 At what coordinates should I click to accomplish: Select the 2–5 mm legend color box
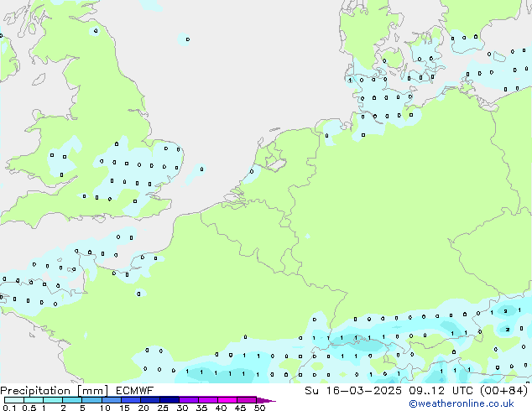pos(72,400)
